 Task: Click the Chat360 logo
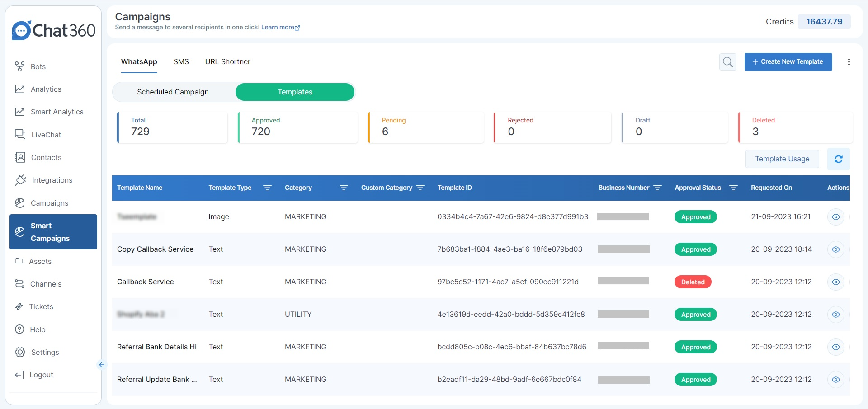click(x=53, y=30)
